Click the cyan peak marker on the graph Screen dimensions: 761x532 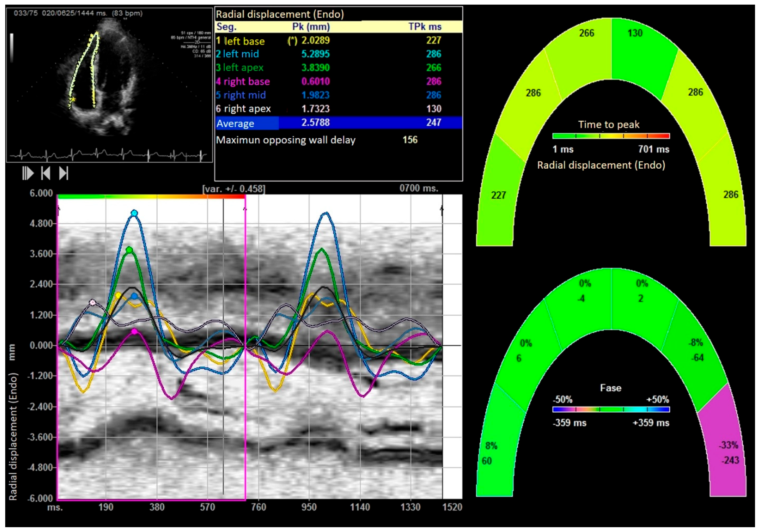pyautogui.click(x=134, y=213)
